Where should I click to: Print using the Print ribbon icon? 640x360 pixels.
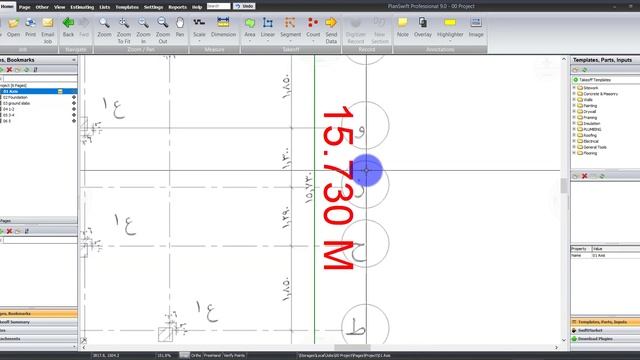tap(30, 27)
